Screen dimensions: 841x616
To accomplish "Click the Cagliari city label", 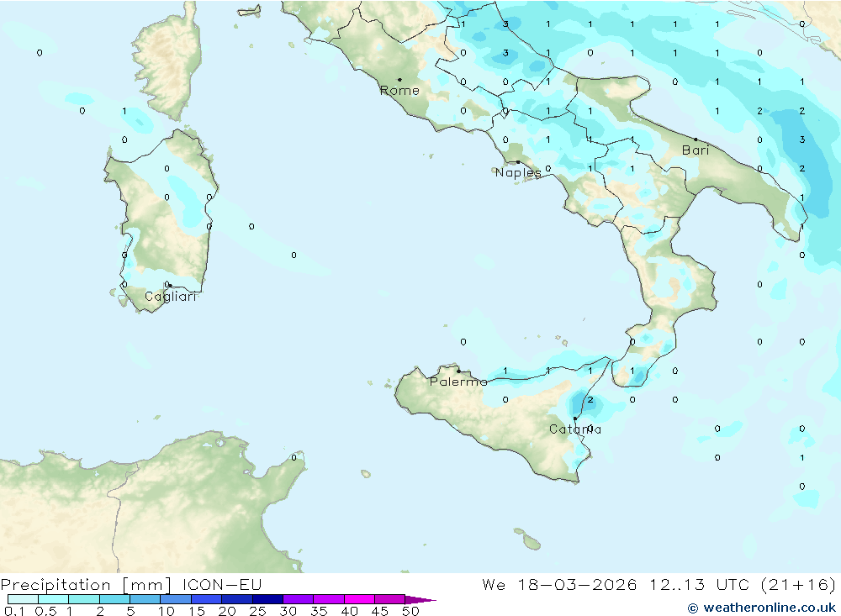I will pyautogui.click(x=171, y=297).
